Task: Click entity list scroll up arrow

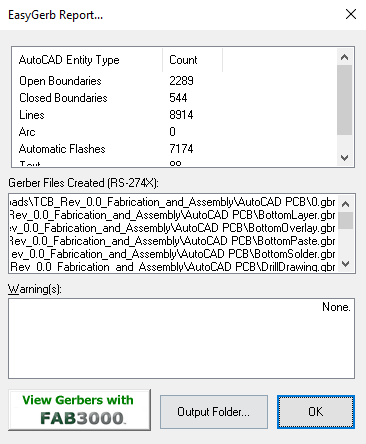Action: coord(345,57)
